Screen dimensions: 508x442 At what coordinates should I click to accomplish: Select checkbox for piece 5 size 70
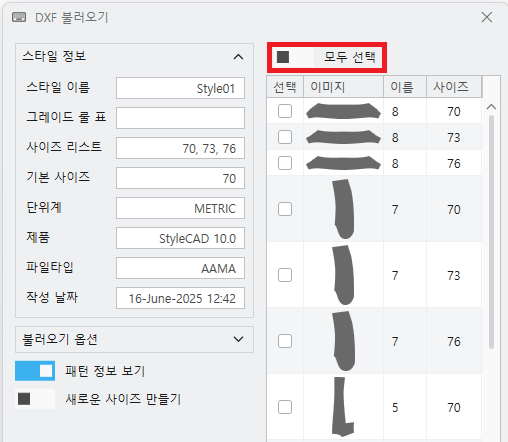click(285, 407)
